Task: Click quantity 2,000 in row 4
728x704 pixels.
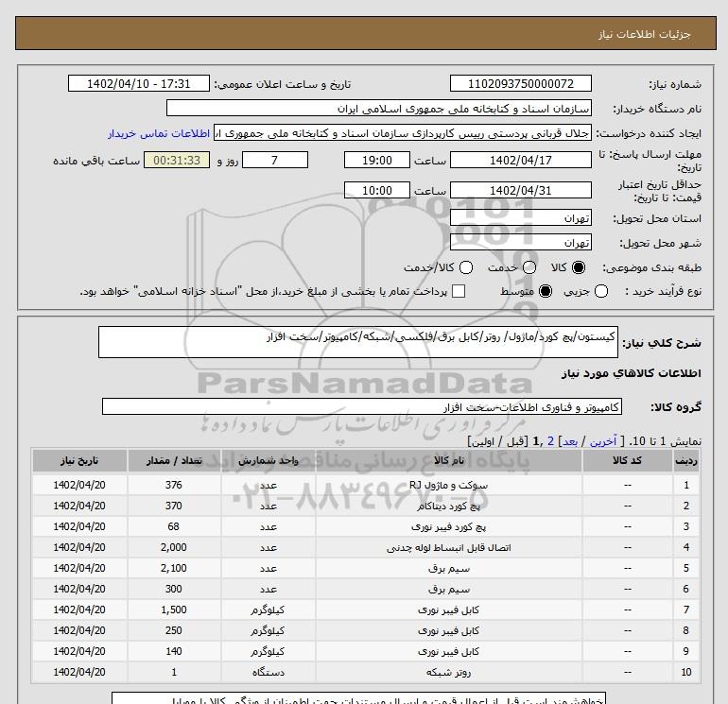Action: click(174, 547)
